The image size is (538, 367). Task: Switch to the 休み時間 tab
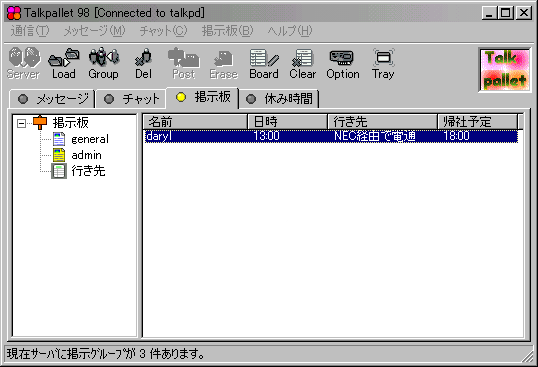[279, 99]
